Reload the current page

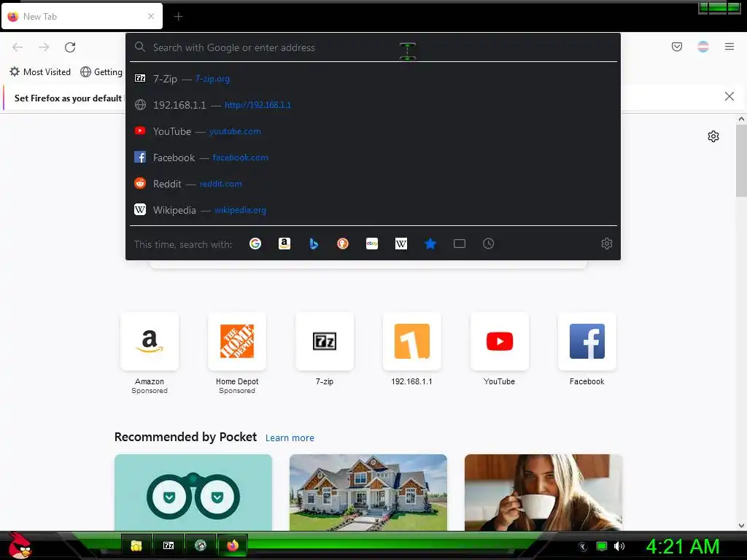point(70,47)
